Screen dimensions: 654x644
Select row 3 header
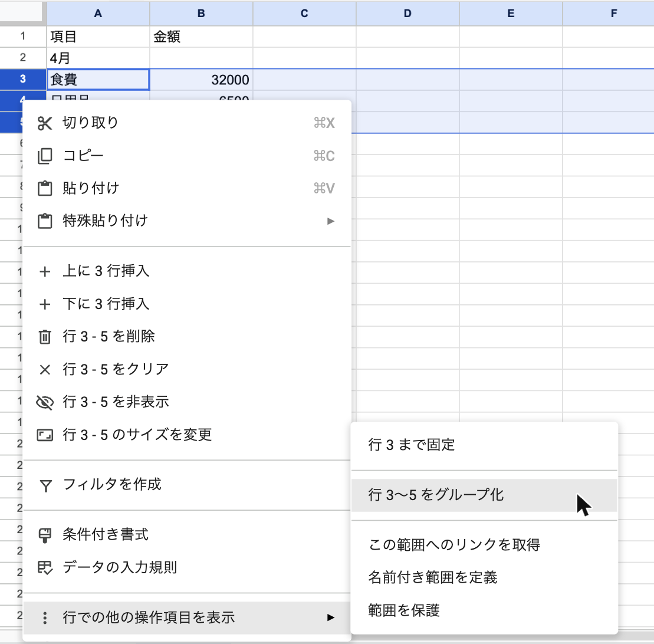click(23, 79)
